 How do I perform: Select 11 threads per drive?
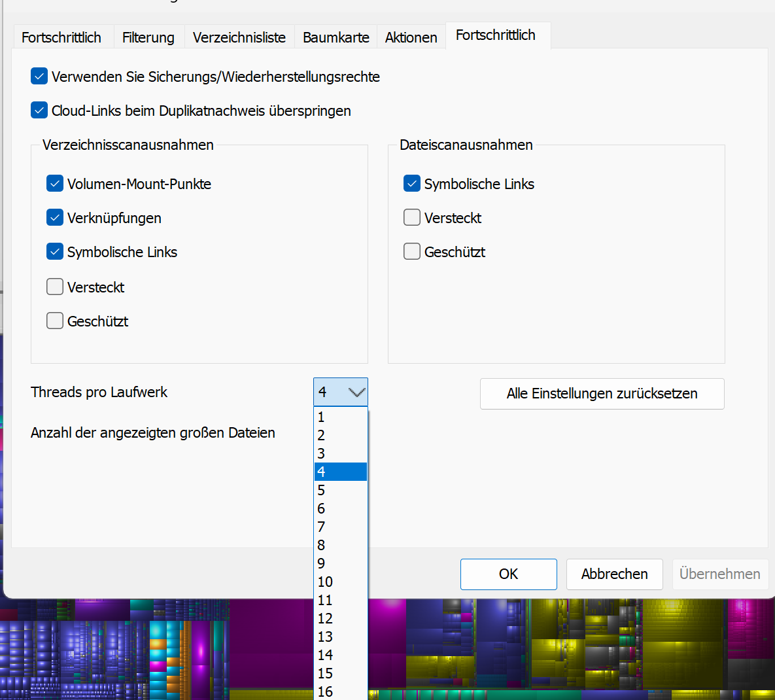[x=341, y=600]
